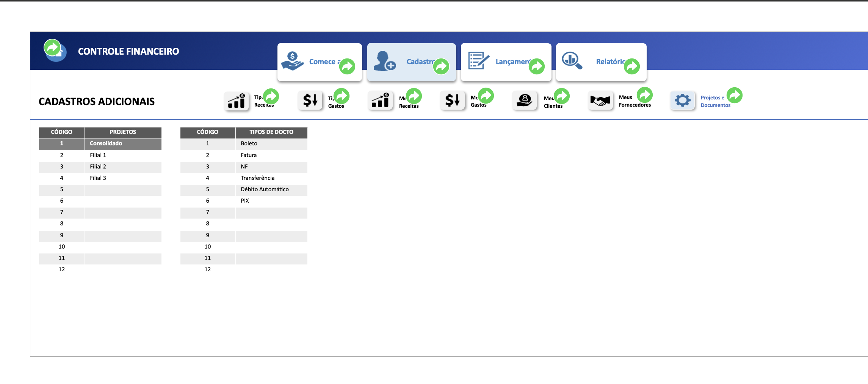The image size is (868, 384).
Task: Switch to the Comece aqui tab
Action: [x=320, y=62]
